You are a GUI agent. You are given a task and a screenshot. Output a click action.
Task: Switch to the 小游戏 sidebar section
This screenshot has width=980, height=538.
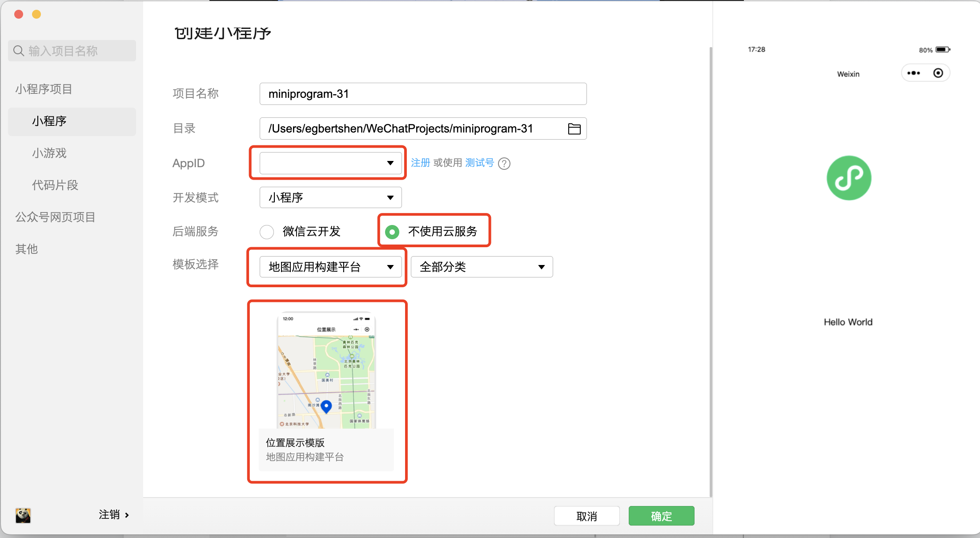pyautogui.click(x=49, y=153)
